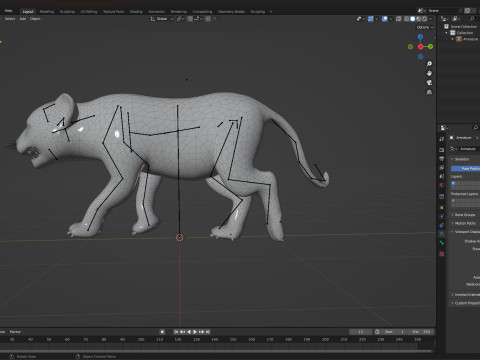480x360 pixels.
Task: Click the green Y axis gizmo ball
Action: click(x=430, y=47)
